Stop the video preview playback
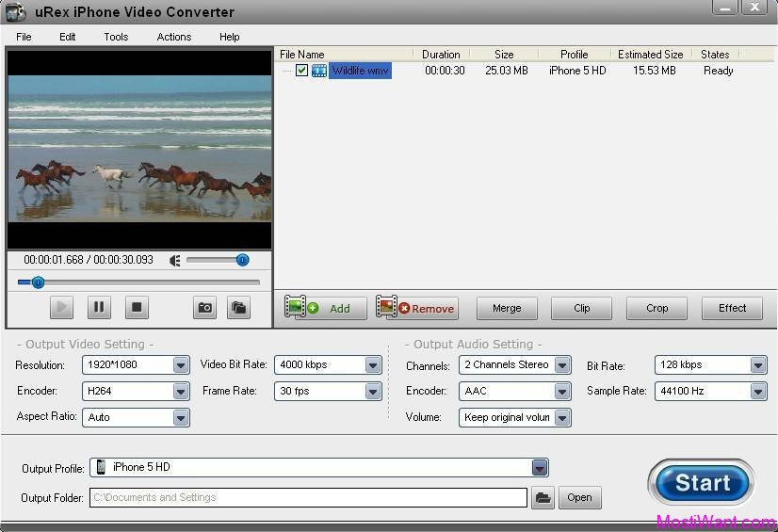The height and width of the screenshot is (532, 778). click(x=137, y=307)
